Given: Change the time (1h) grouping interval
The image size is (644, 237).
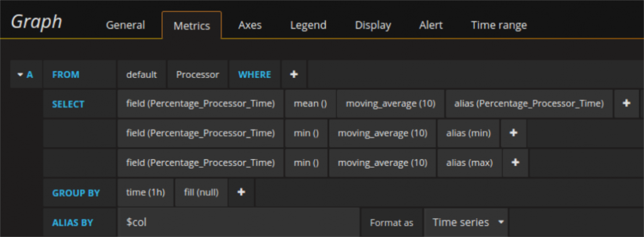Looking at the screenshot, I should (146, 192).
